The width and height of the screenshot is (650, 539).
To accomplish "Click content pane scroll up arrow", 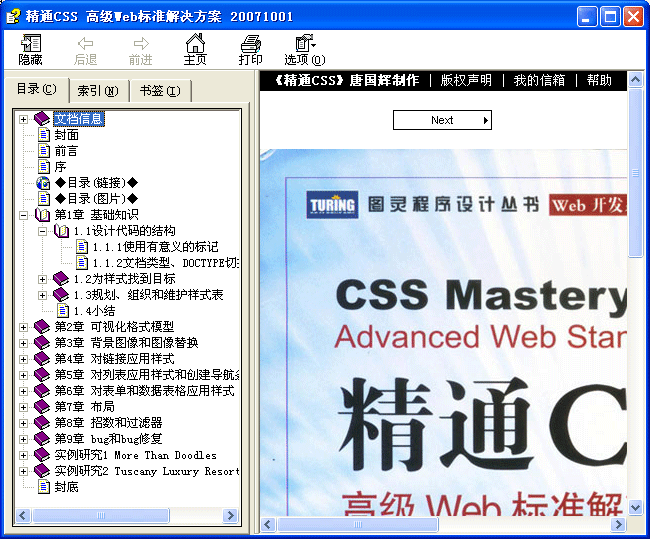I will point(635,79).
